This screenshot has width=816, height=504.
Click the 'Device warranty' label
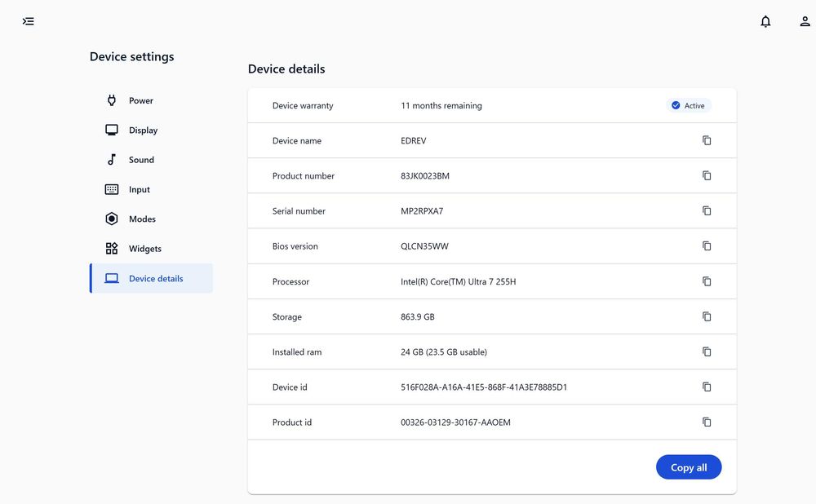pyautogui.click(x=303, y=105)
